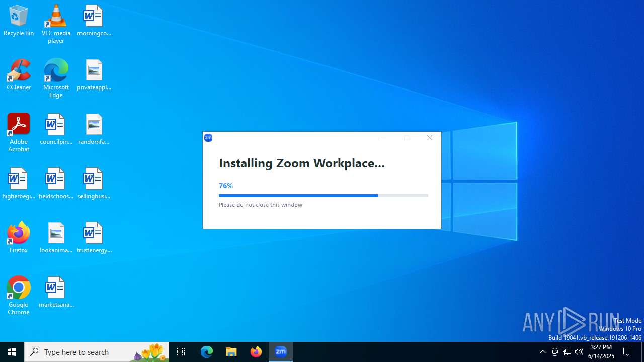This screenshot has width=644, height=362.
Task: Launch CCleaner from the desktop
Action: tap(19, 75)
